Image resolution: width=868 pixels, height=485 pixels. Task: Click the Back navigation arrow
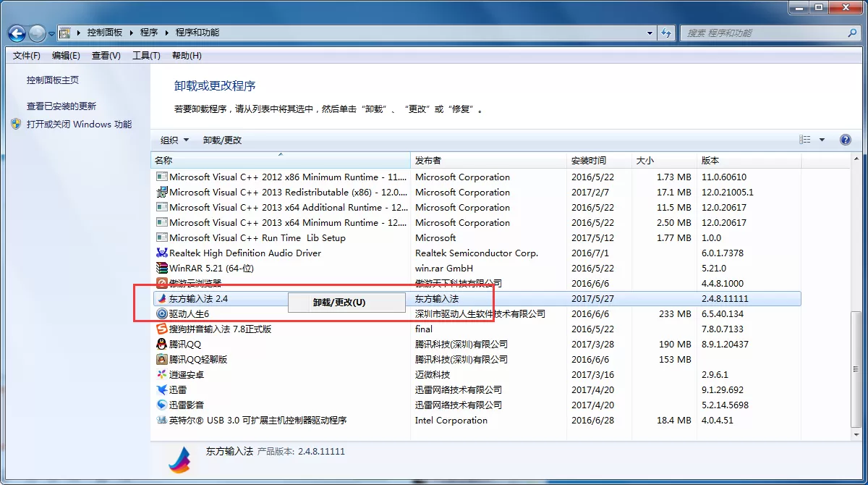click(17, 33)
